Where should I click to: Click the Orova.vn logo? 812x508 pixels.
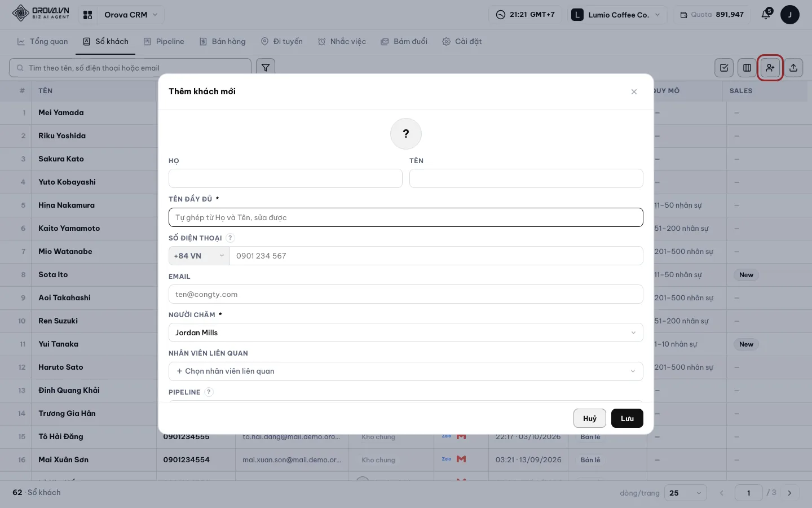[x=41, y=13]
